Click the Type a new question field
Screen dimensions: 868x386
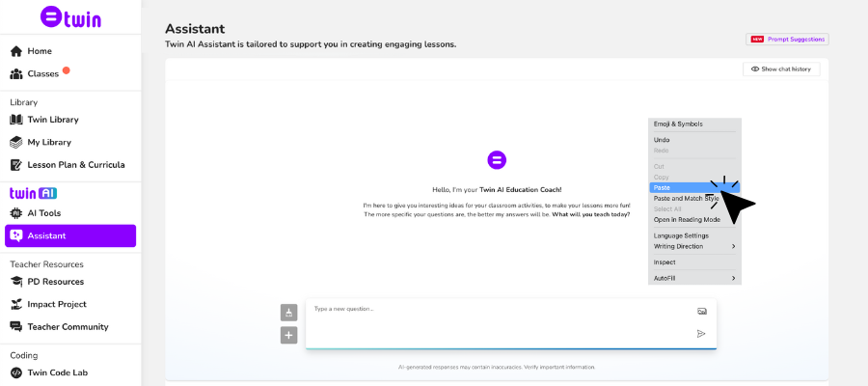[x=497, y=310]
